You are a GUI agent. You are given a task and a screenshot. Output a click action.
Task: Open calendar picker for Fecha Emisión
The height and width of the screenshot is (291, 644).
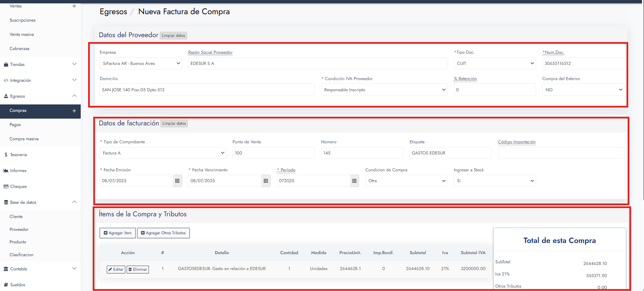pyautogui.click(x=177, y=181)
